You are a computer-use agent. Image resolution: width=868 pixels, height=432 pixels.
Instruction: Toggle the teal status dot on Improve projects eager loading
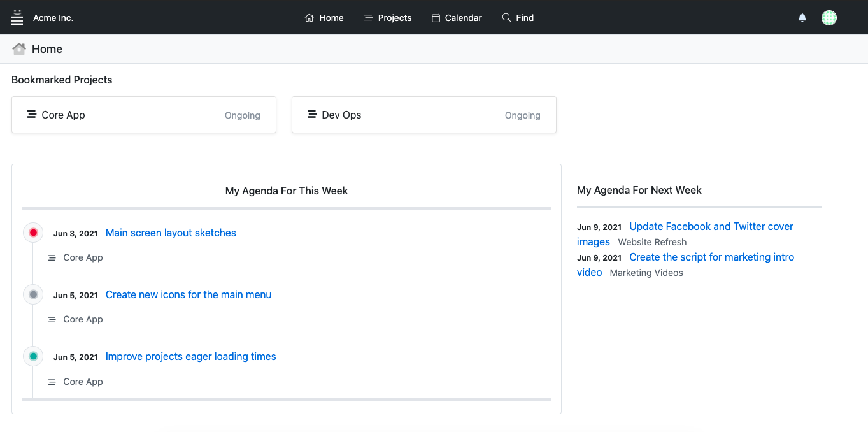click(x=32, y=356)
